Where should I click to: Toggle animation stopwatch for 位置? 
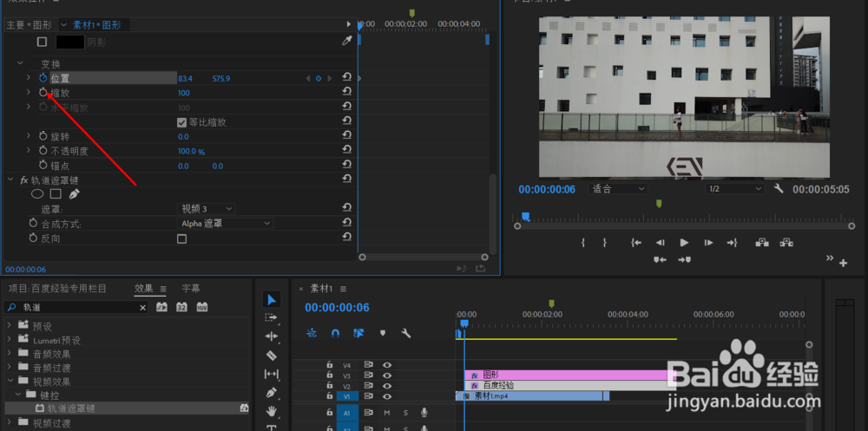(x=43, y=78)
